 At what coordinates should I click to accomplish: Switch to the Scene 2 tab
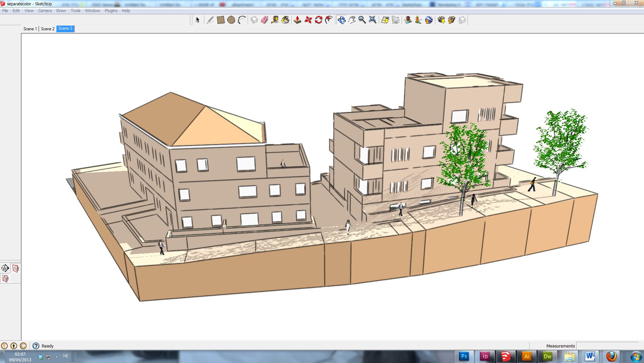click(48, 29)
